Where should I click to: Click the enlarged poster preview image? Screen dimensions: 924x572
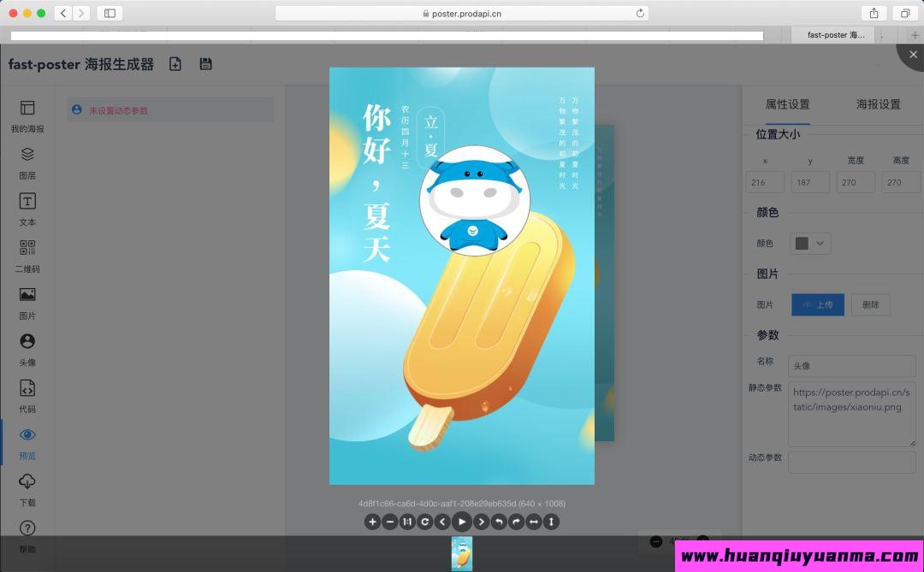point(462,275)
